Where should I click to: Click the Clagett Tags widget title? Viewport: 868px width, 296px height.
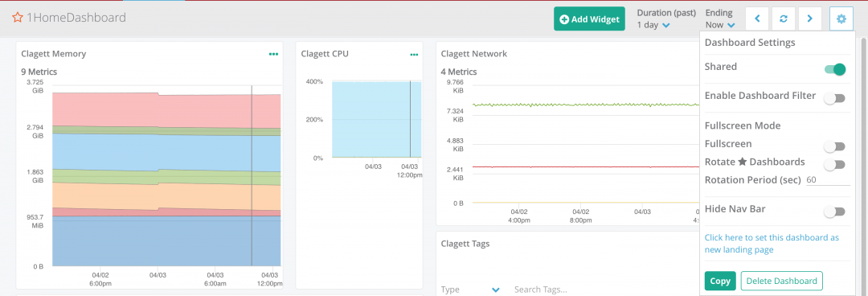tap(465, 244)
